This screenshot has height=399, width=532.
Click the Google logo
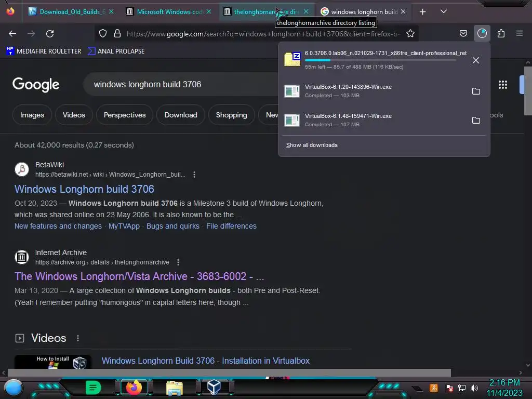point(36,85)
